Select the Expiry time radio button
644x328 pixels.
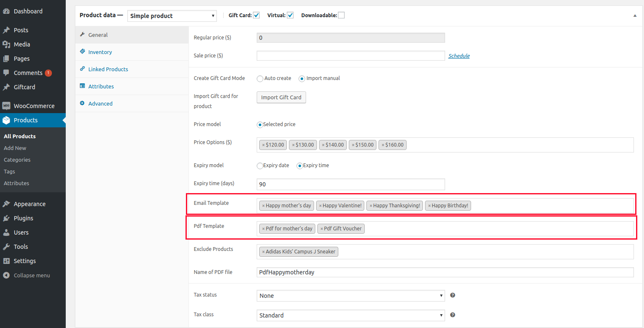pos(299,165)
